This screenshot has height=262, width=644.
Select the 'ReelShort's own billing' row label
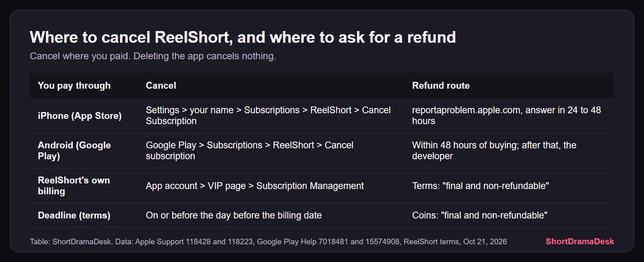pos(74,186)
